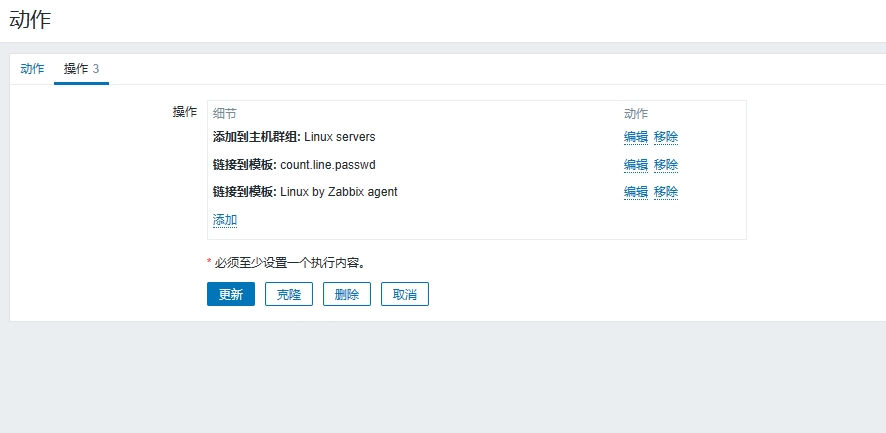Edit the Linux servers host group operation
Screen dimensions: 886x433
pos(635,137)
